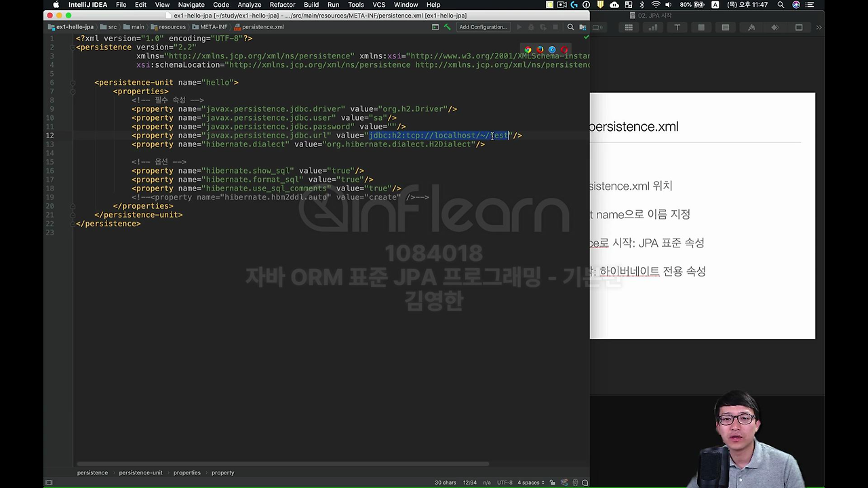Click the Animate diamond icon in Keynote toolbar
Screen dimensions: 868x488
[x=775, y=28]
